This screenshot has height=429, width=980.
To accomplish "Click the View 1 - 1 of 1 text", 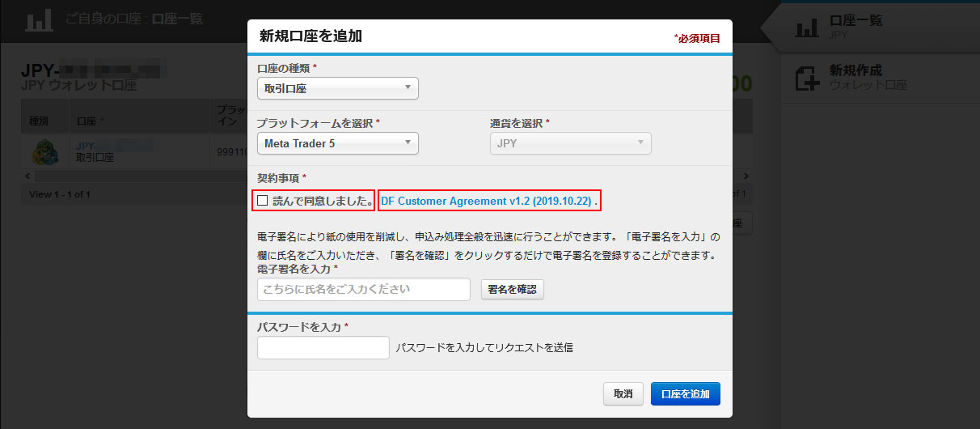I will point(59,194).
